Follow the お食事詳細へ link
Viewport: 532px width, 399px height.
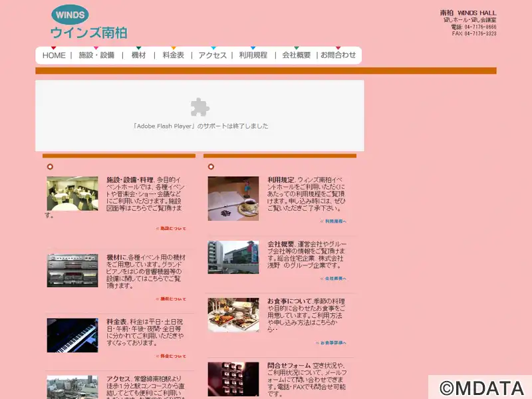[x=331, y=343]
